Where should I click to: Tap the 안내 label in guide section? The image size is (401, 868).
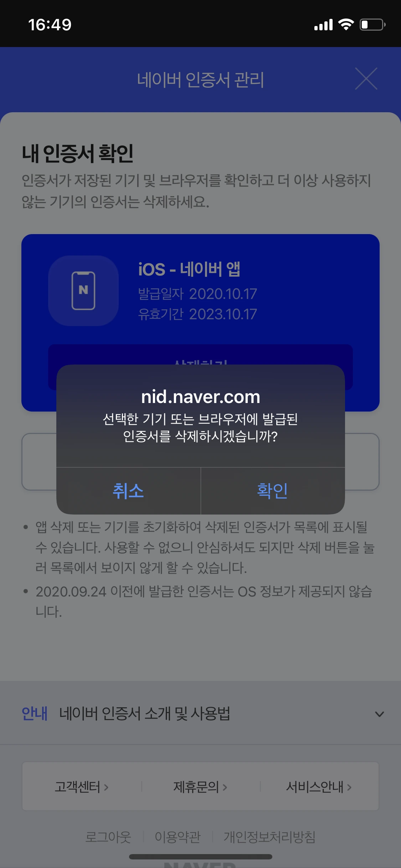click(x=35, y=713)
